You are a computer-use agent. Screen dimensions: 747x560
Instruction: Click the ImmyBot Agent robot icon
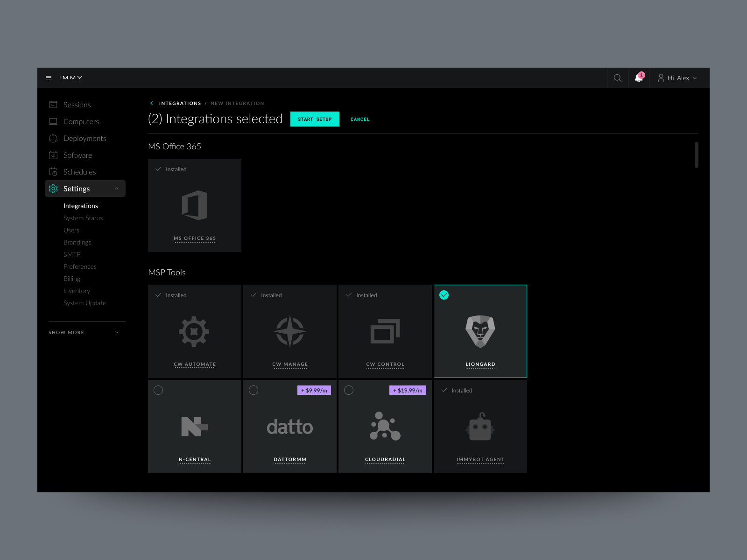(480, 426)
